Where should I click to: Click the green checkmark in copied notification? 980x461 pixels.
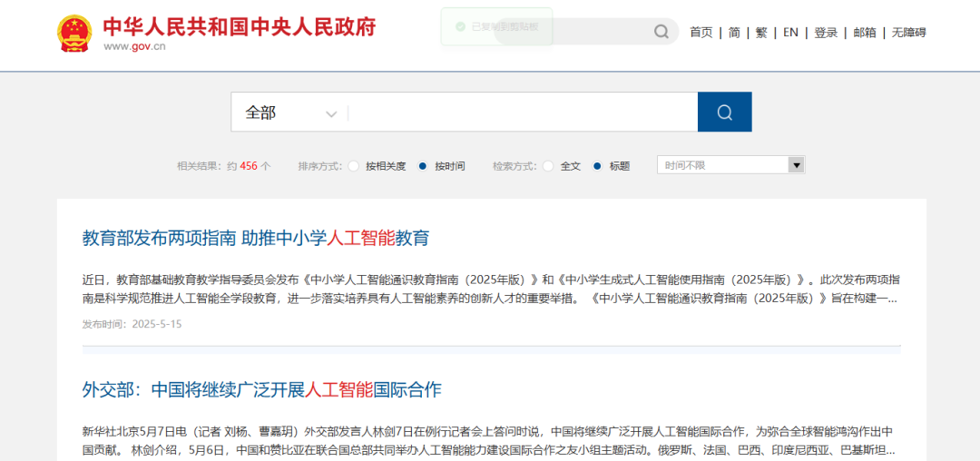click(x=460, y=27)
